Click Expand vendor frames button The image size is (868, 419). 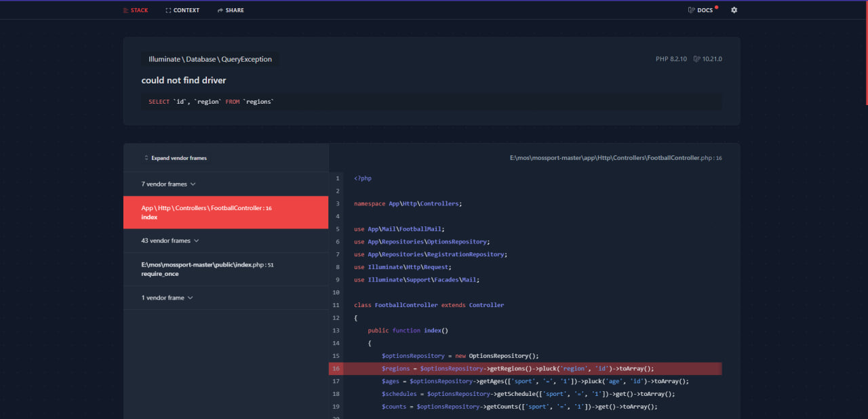[176, 158]
